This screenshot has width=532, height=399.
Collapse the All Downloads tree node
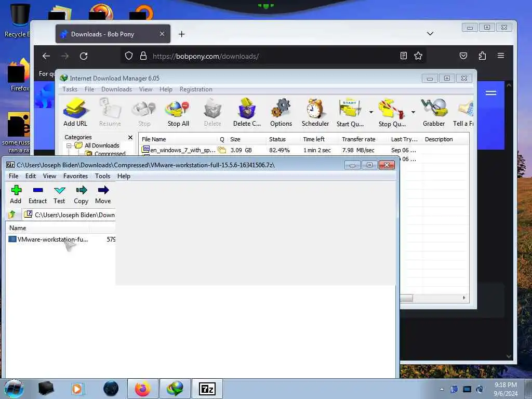pos(69,145)
